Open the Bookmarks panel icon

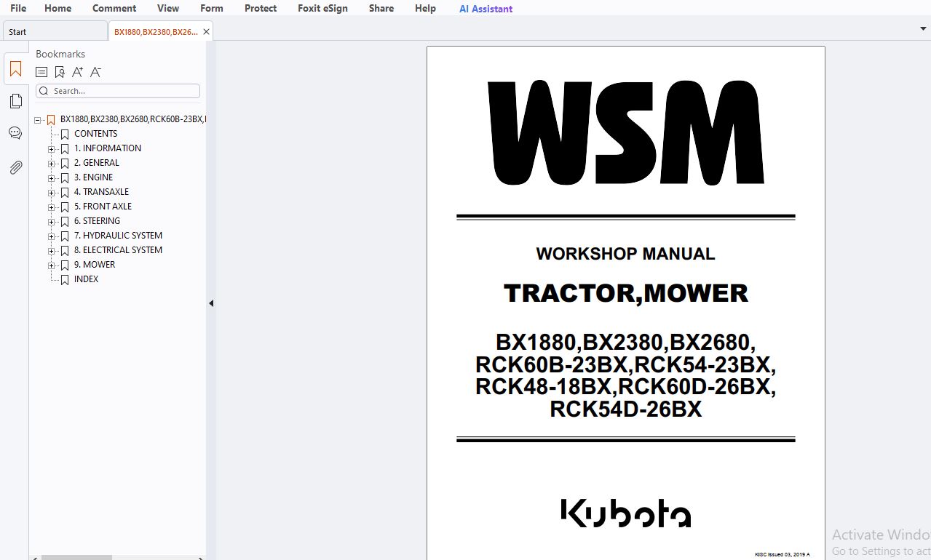coord(15,70)
